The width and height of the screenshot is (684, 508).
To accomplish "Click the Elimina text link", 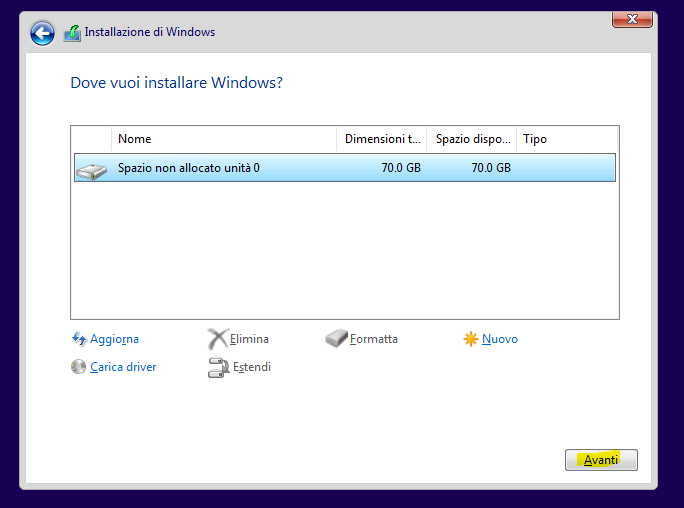I will click(x=249, y=339).
